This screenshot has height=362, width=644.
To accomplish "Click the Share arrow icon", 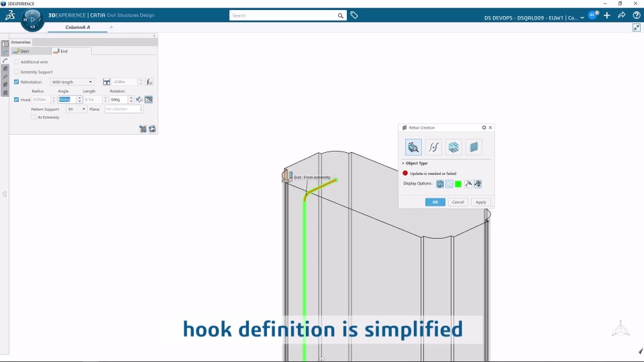I will (622, 15).
